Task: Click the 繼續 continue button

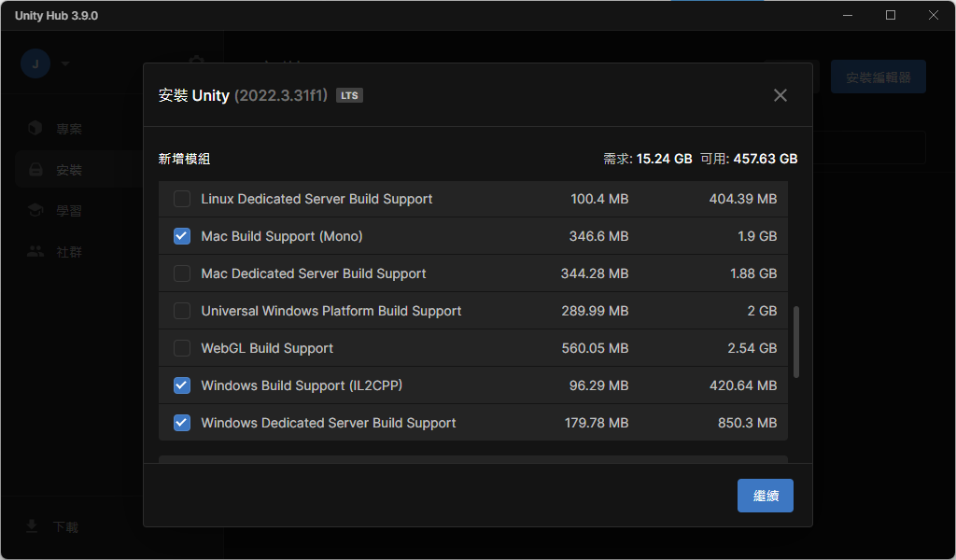Action: [x=766, y=496]
